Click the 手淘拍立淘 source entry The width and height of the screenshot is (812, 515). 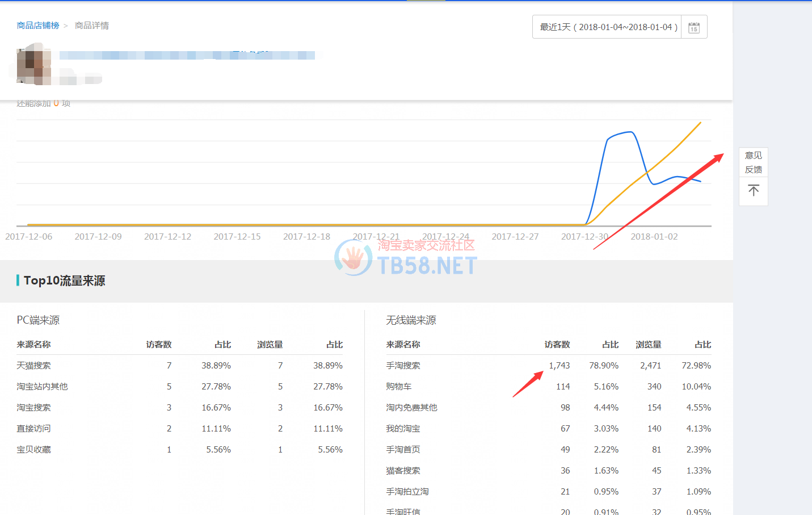(407, 492)
